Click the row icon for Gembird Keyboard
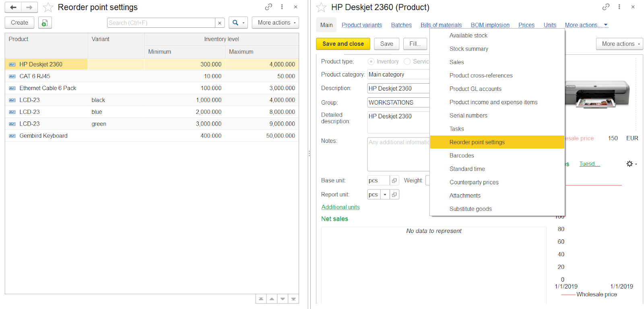 pyautogui.click(x=12, y=136)
